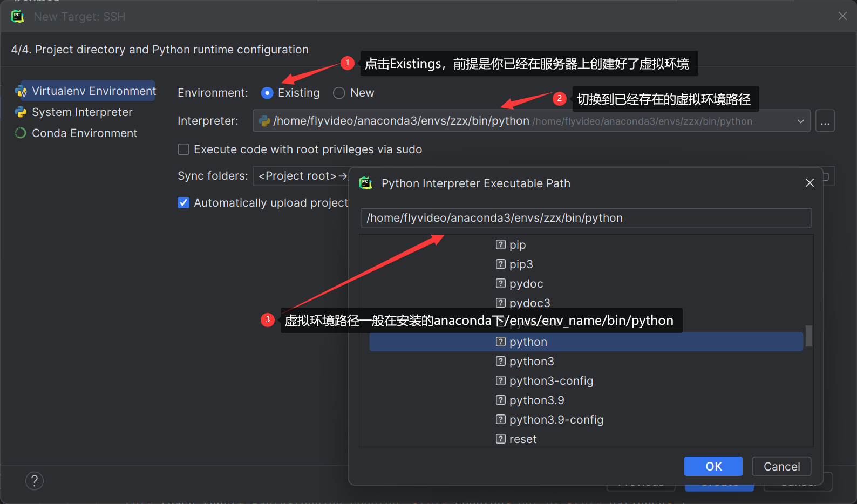Click the 'Environment:' label

click(213, 93)
